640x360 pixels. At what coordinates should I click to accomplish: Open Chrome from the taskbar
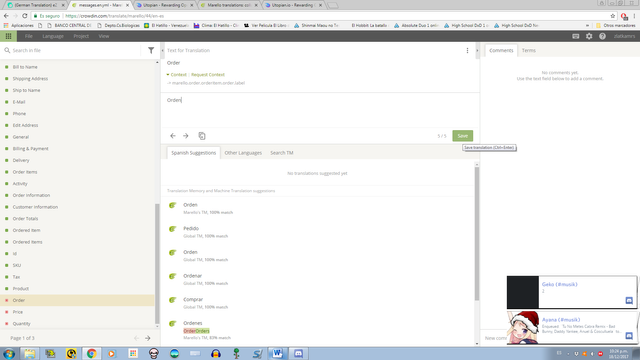point(91,353)
